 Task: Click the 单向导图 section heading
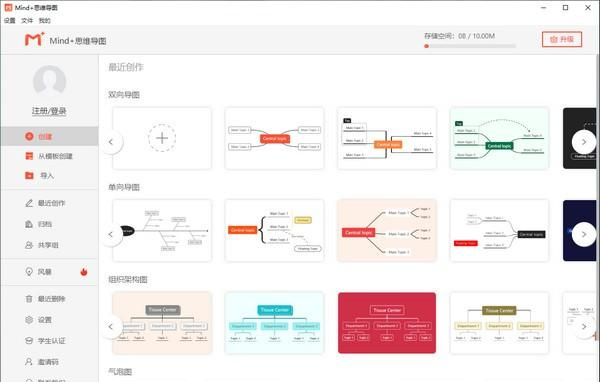point(124,187)
